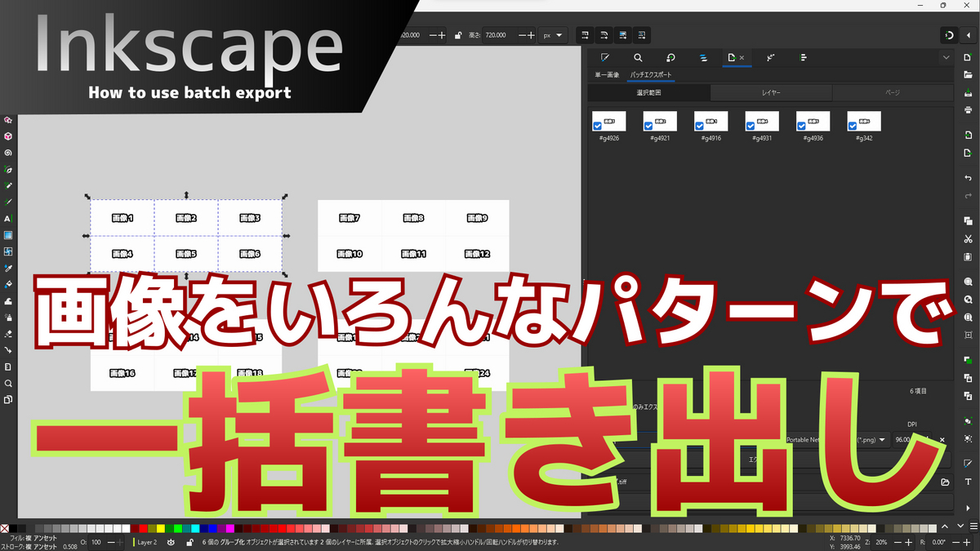
Task: Open the px unit dropdown in the toolbar
Action: (x=553, y=35)
